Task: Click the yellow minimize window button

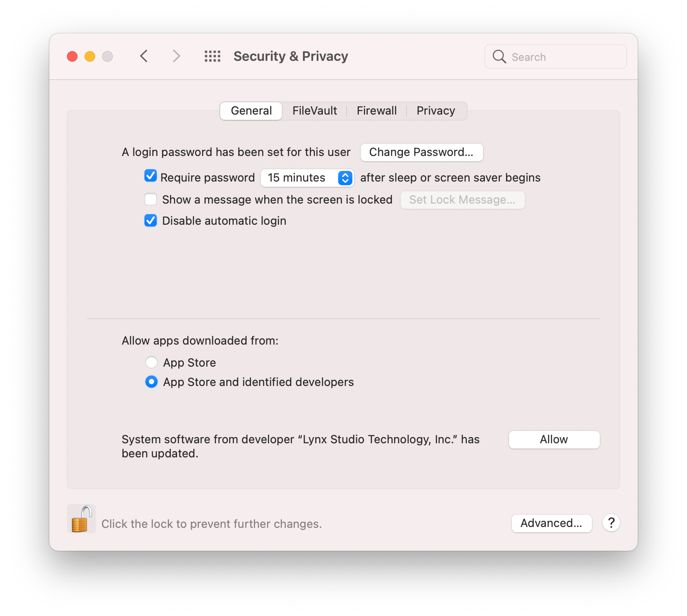Action: (90, 56)
